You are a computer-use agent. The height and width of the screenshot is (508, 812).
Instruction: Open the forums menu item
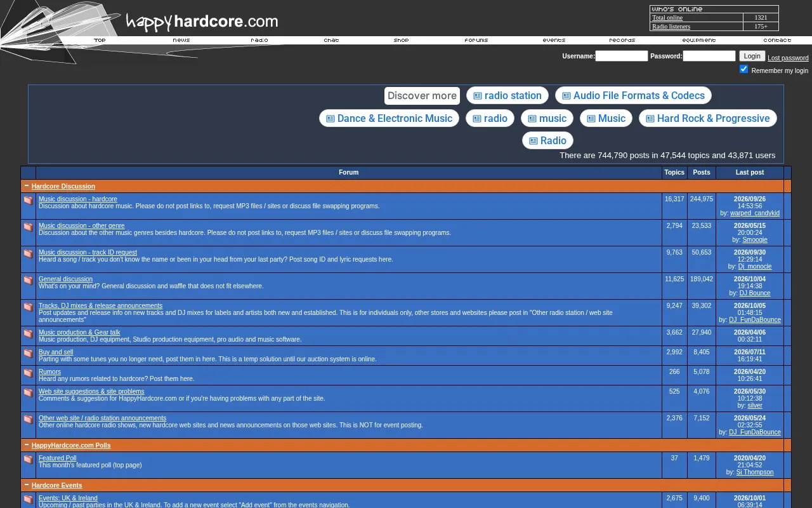[x=476, y=40]
